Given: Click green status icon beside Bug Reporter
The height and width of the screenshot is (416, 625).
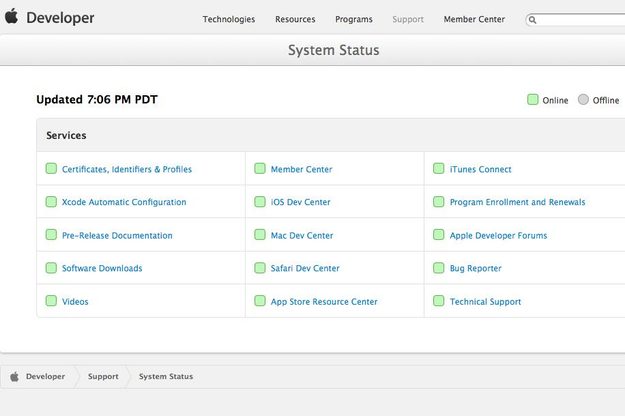Looking at the screenshot, I should 438,268.
